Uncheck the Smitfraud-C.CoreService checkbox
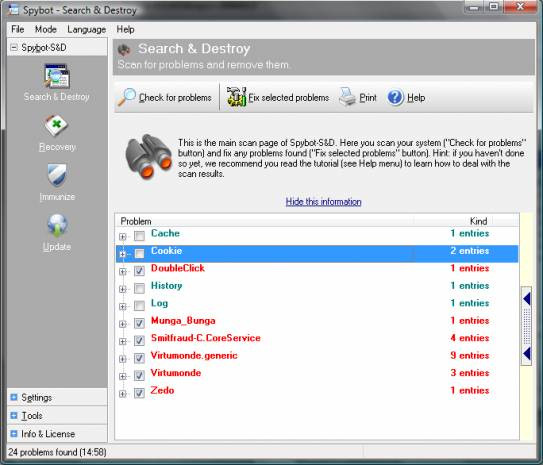 [x=140, y=341]
